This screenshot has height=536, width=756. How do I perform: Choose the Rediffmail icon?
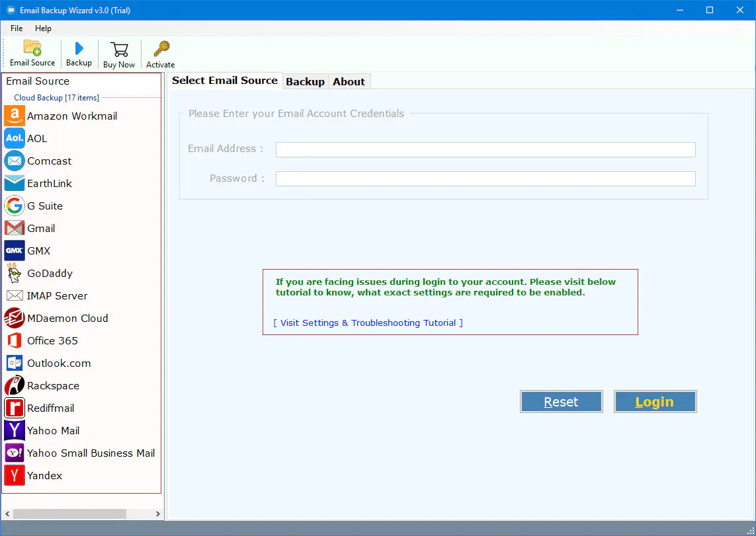pyautogui.click(x=51, y=408)
